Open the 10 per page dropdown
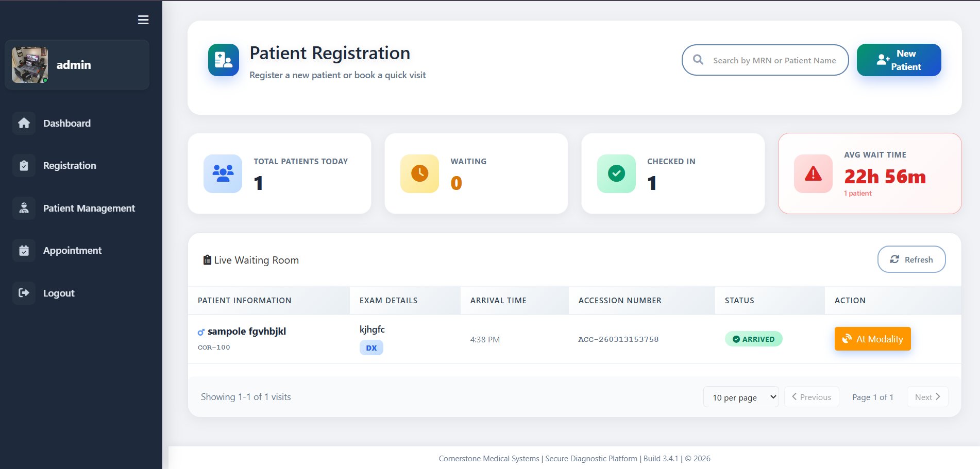The width and height of the screenshot is (980, 469). coord(741,397)
